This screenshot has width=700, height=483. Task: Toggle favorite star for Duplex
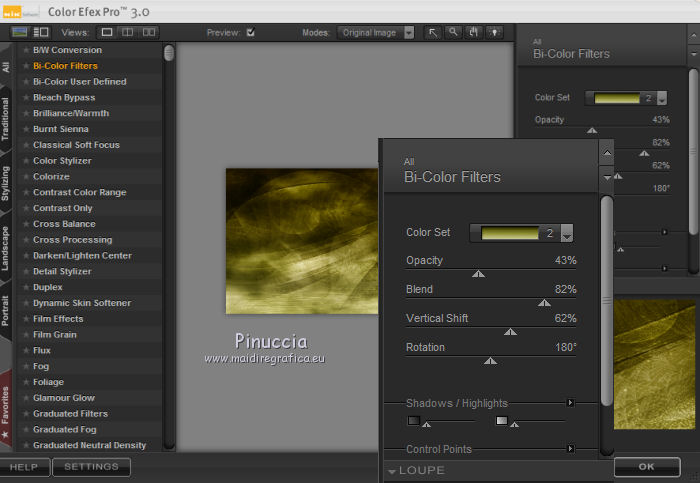click(x=26, y=287)
